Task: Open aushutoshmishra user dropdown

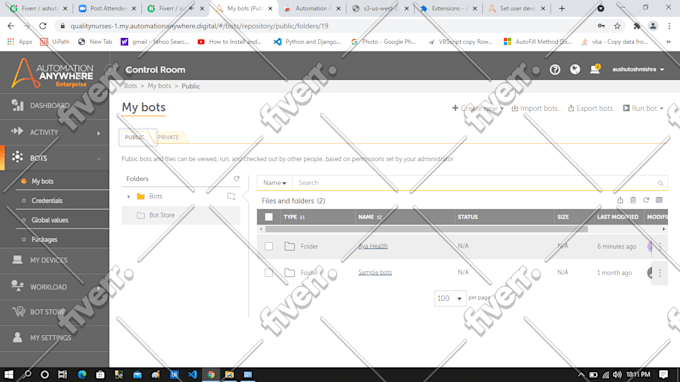Action: 638,69
